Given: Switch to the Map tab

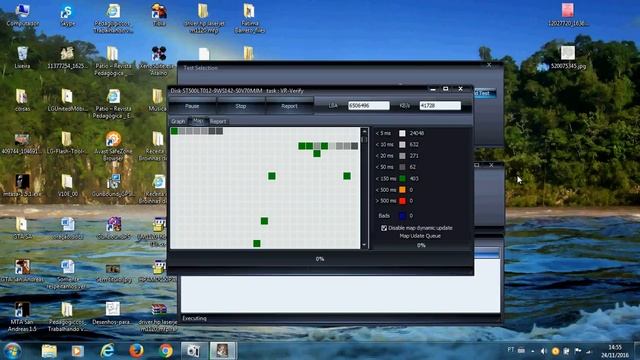Looking at the screenshot, I should (x=198, y=121).
